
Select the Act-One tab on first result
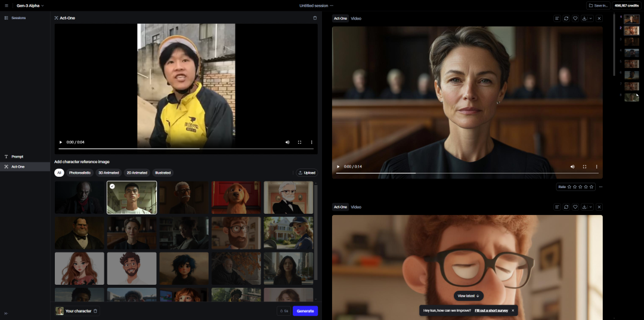(x=340, y=19)
